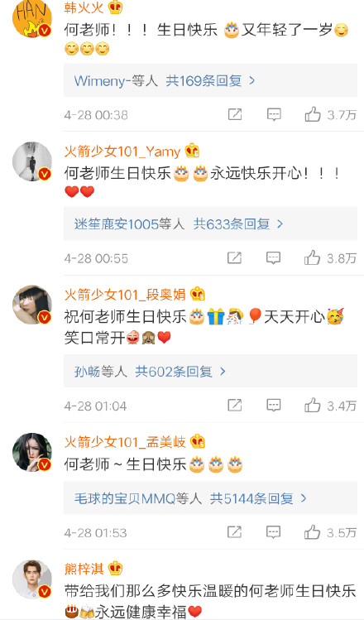Viewport: 364px width, 620px height.
Task: Repost 火箭少女101_Yamy's comment
Action: coord(234,258)
